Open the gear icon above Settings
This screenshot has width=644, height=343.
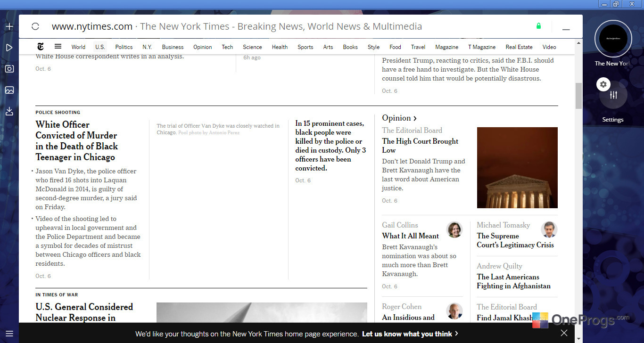tap(603, 84)
